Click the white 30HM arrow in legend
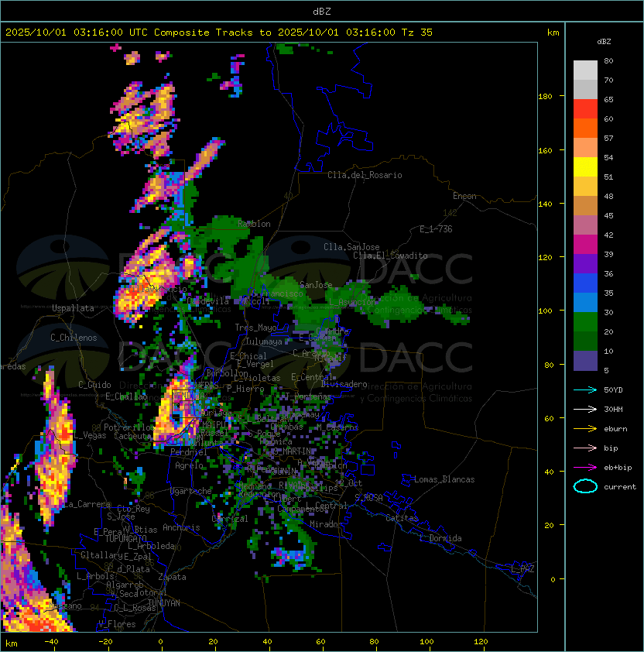This screenshot has width=644, height=652. [x=585, y=409]
